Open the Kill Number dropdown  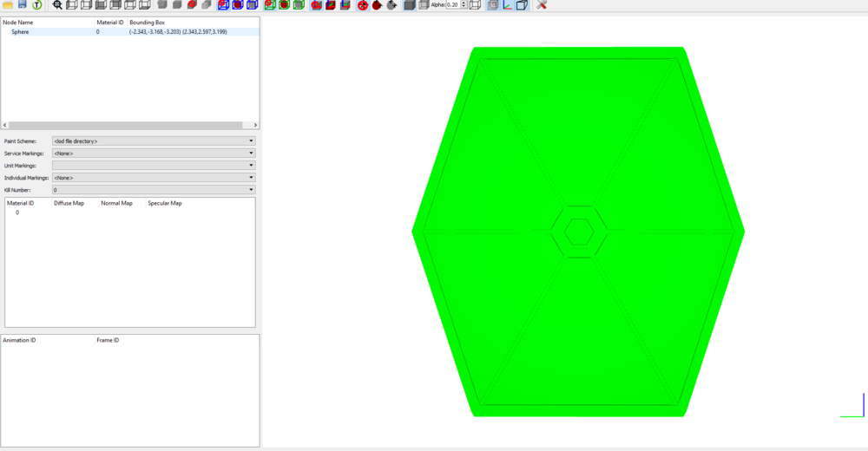coord(154,190)
